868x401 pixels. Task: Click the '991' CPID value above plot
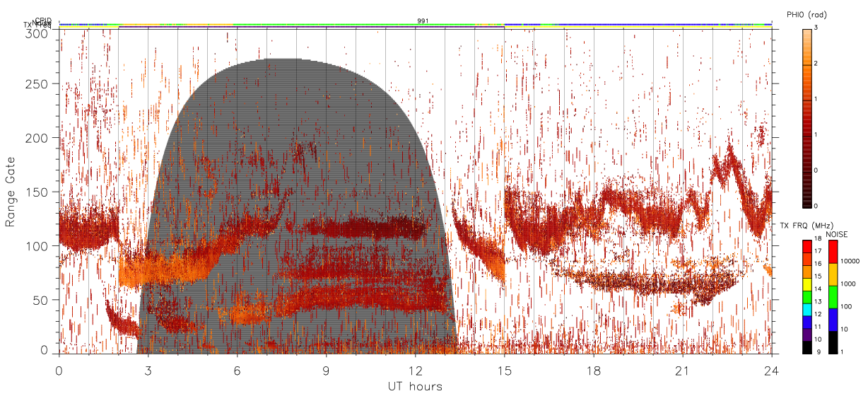pos(423,21)
